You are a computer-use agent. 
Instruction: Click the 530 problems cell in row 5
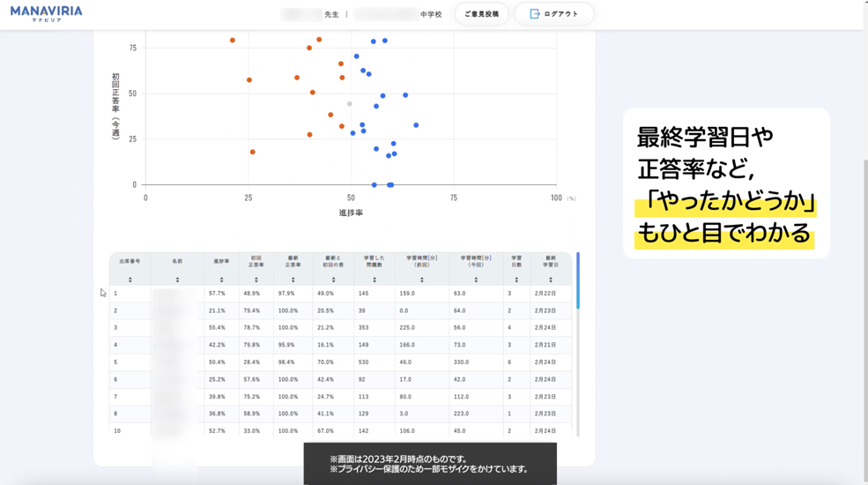pyautogui.click(x=364, y=362)
